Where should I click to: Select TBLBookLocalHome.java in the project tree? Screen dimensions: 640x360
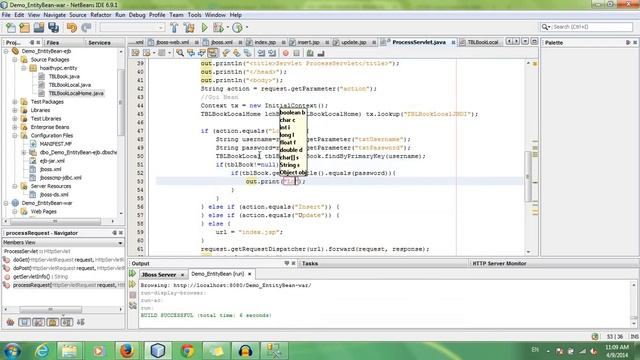coord(76,93)
